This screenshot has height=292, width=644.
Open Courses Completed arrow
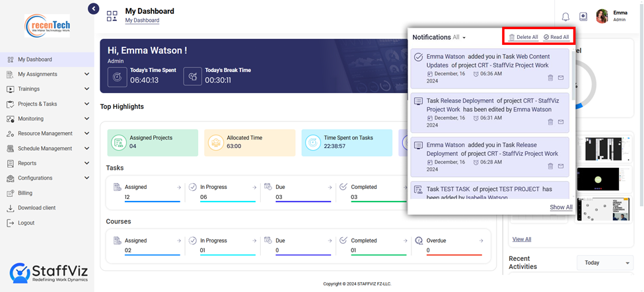click(406, 240)
